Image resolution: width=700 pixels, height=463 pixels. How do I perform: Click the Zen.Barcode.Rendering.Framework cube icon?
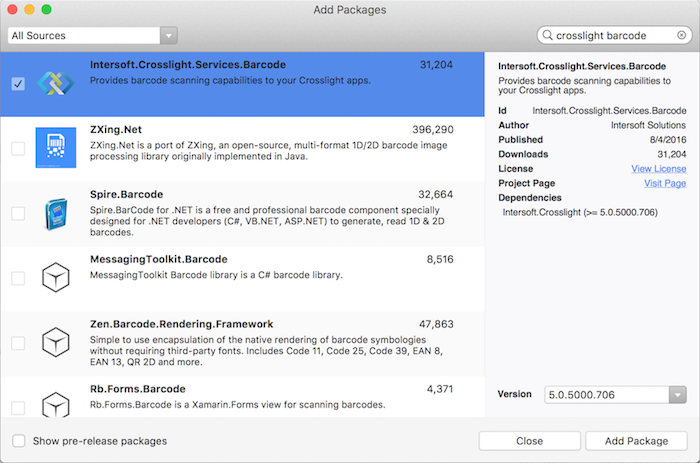[55, 342]
